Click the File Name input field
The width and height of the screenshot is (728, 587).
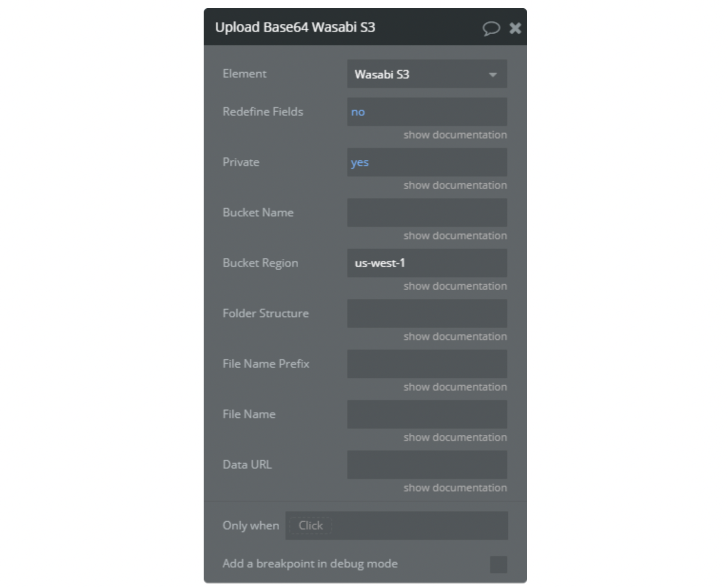tap(427, 414)
